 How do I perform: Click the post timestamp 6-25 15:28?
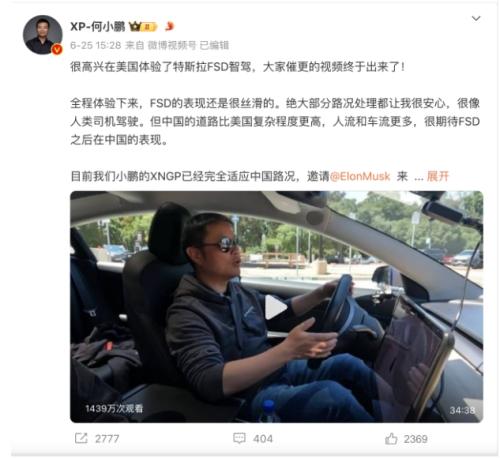[x=96, y=45]
